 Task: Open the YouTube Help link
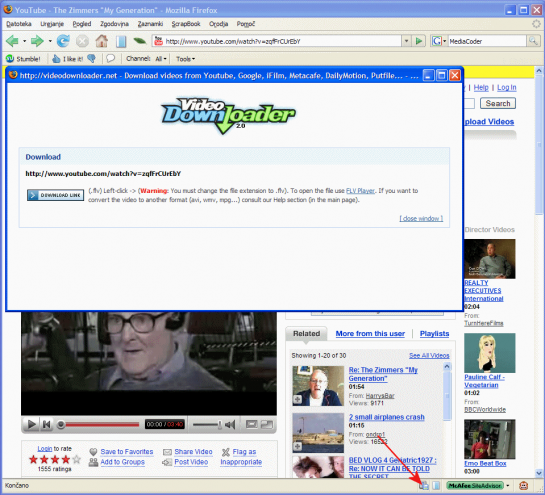(x=481, y=88)
